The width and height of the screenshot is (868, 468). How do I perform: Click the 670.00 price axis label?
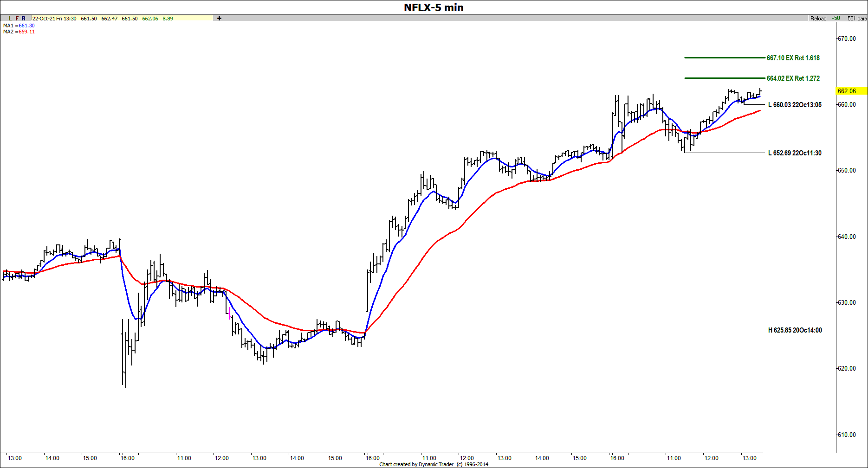pos(847,38)
